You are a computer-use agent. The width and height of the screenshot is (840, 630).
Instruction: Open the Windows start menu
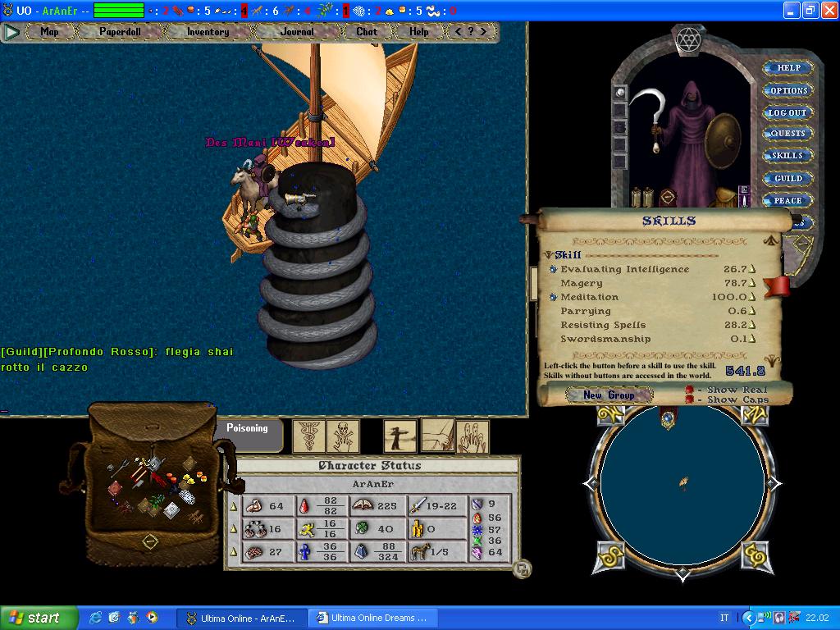pyautogui.click(x=38, y=618)
